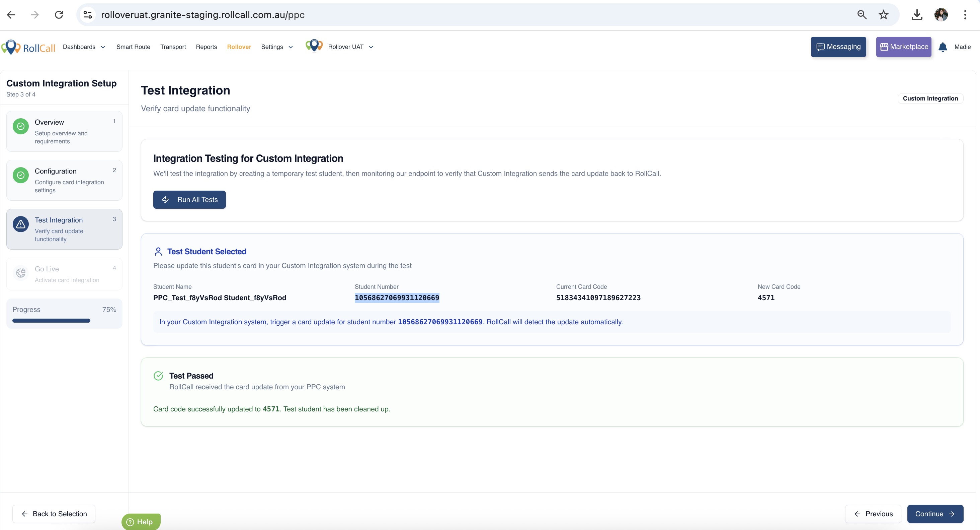980x530 pixels.
Task: Click the Continue button
Action: (x=935, y=514)
